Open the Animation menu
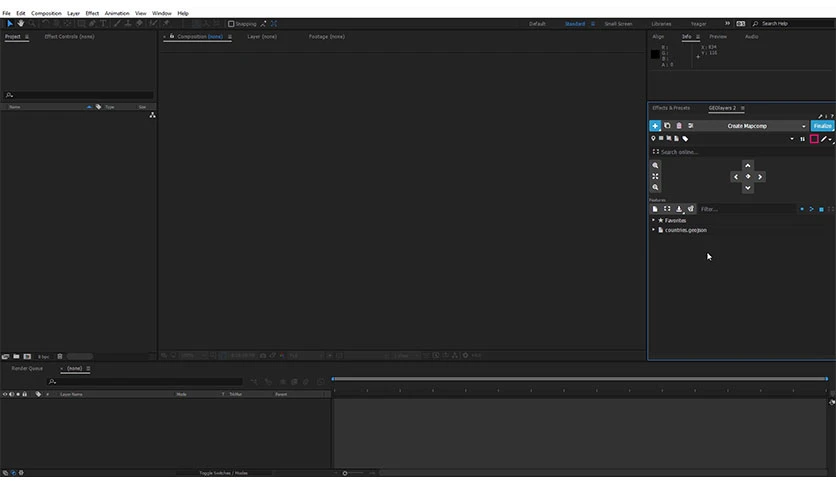 [117, 13]
